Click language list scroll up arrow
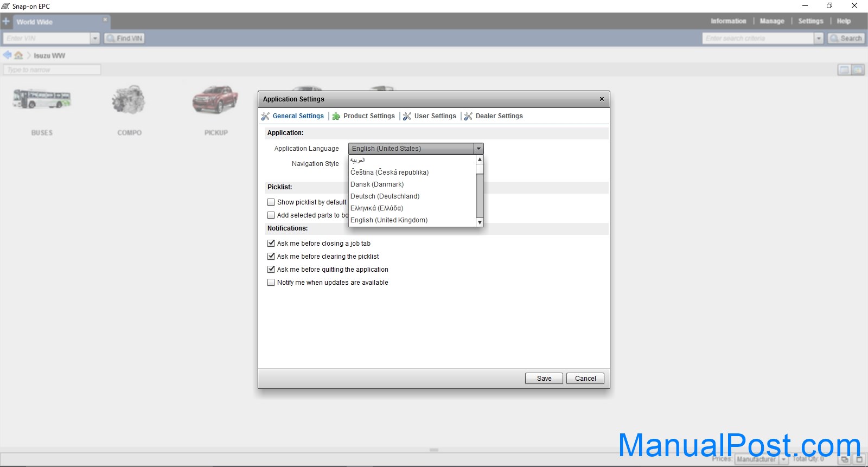 click(x=480, y=159)
